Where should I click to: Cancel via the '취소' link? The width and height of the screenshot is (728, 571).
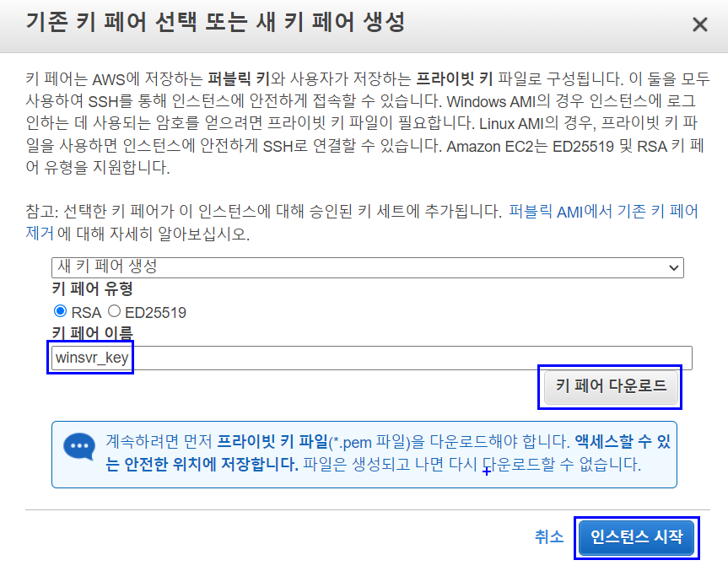point(549,536)
